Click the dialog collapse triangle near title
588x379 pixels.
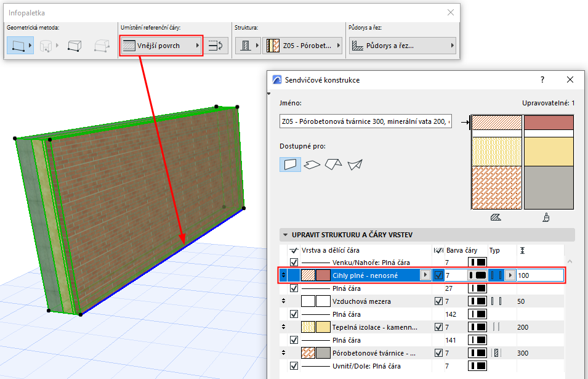[x=269, y=94]
